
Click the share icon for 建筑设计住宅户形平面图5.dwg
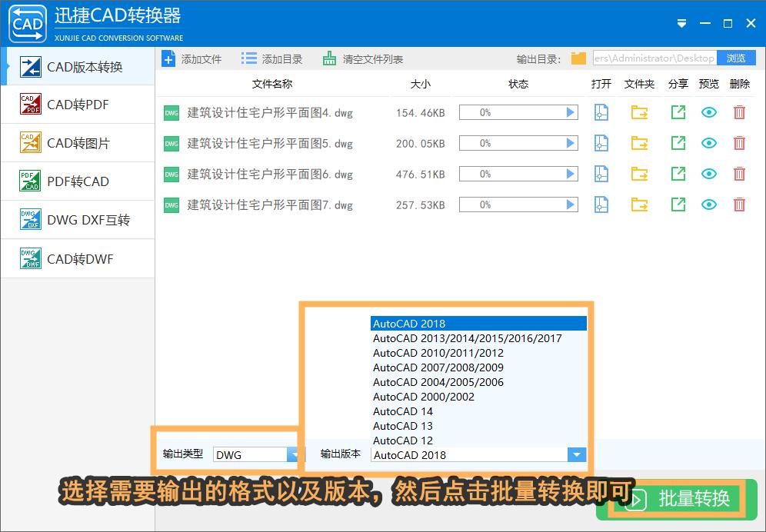tap(678, 143)
